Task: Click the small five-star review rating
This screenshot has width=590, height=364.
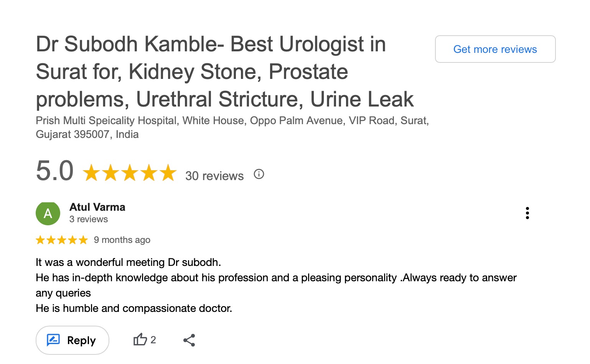Action: click(x=62, y=240)
